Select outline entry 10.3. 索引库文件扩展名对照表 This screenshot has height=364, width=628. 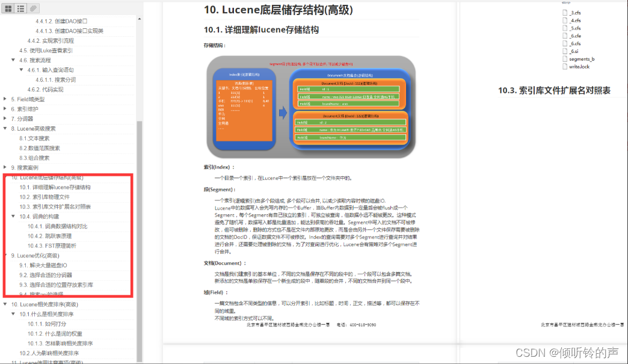(55, 206)
